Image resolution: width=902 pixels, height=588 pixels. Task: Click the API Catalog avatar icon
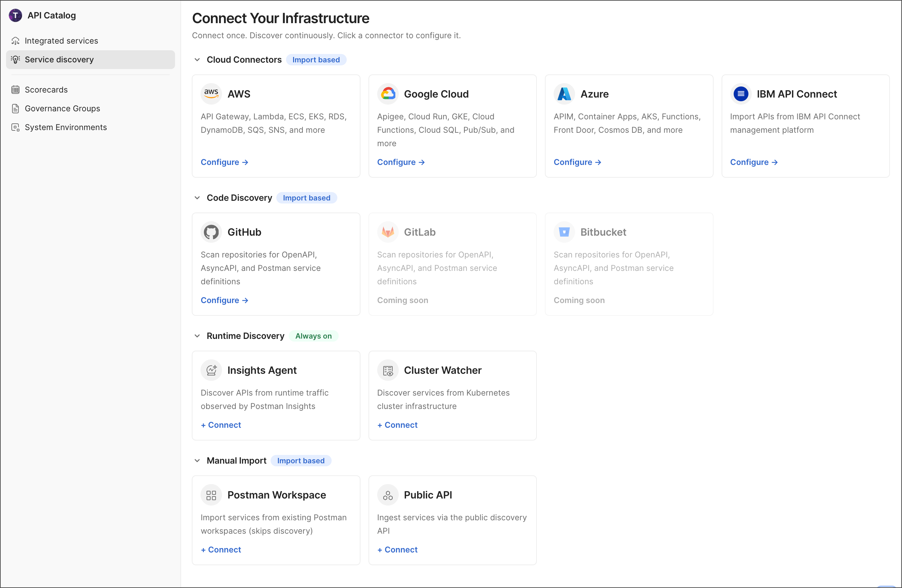click(x=15, y=15)
